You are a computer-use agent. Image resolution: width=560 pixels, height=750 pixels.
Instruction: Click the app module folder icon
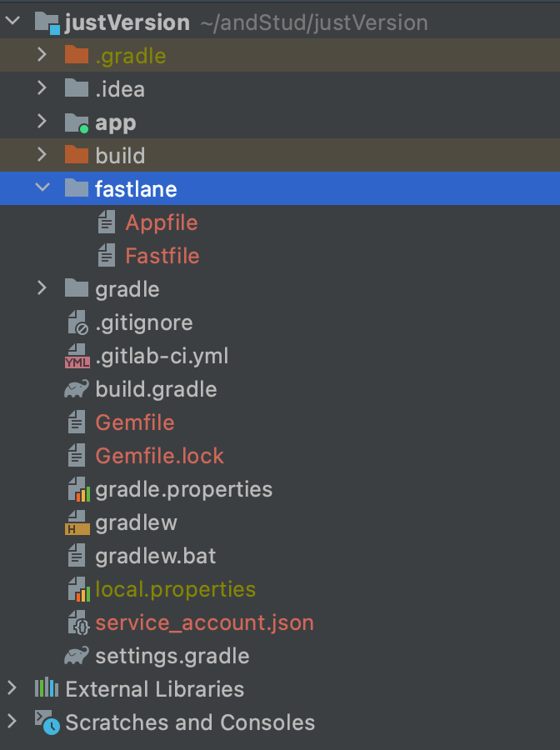(x=77, y=123)
